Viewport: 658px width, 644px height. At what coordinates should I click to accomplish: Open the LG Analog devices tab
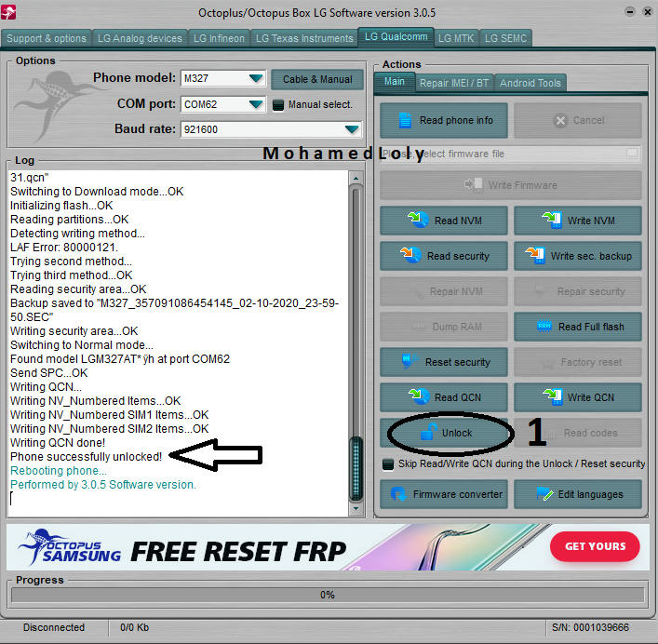(140, 38)
